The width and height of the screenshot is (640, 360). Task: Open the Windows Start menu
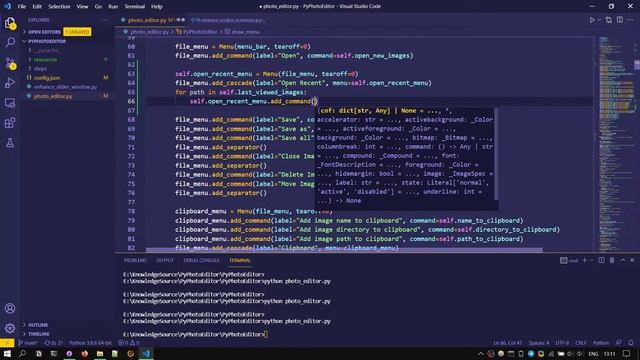point(7,353)
